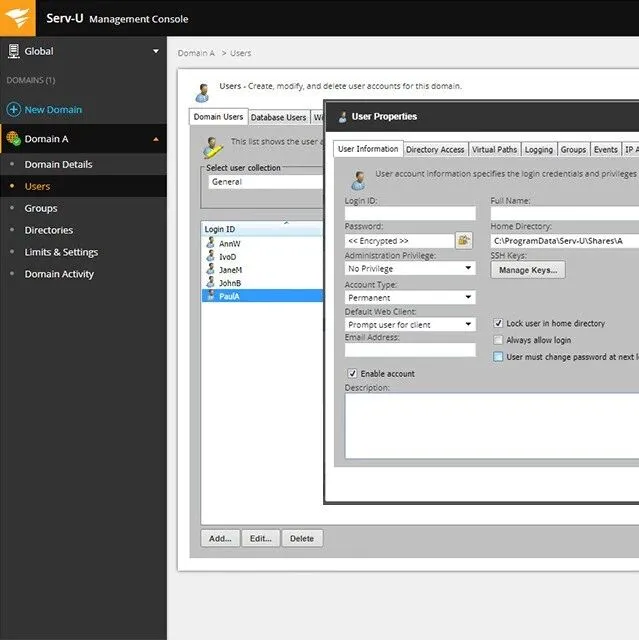639x640 pixels.
Task: Click the Delete button
Action: tap(302, 538)
